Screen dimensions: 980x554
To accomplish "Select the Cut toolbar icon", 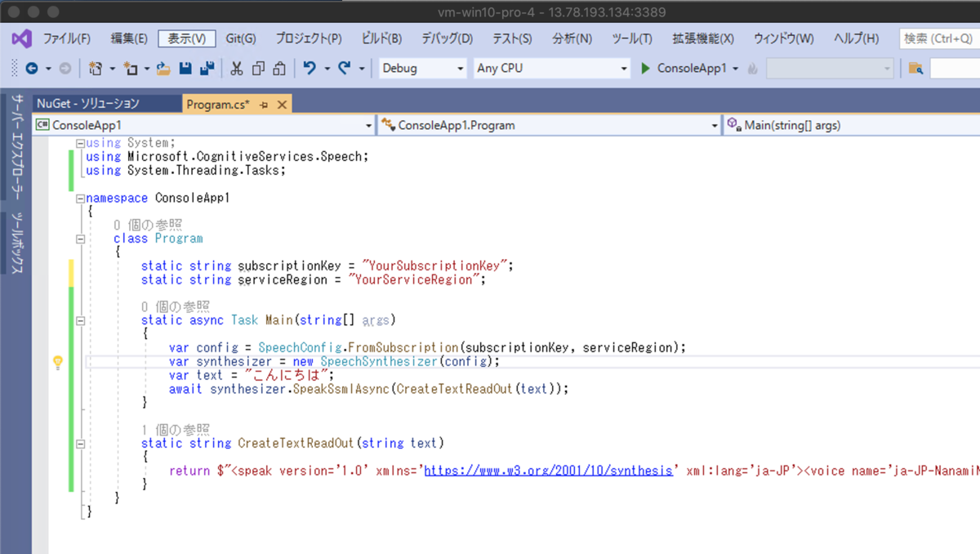I will pos(235,69).
